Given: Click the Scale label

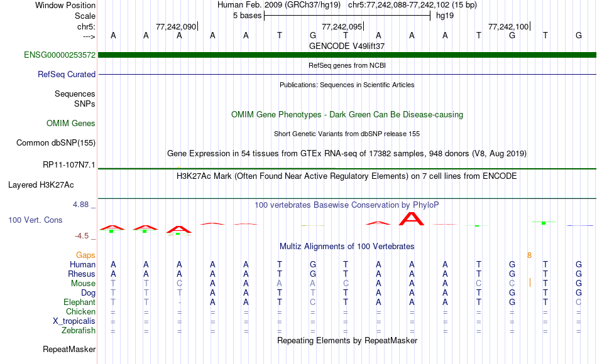Looking at the screenshot, I should pos(85,16).
